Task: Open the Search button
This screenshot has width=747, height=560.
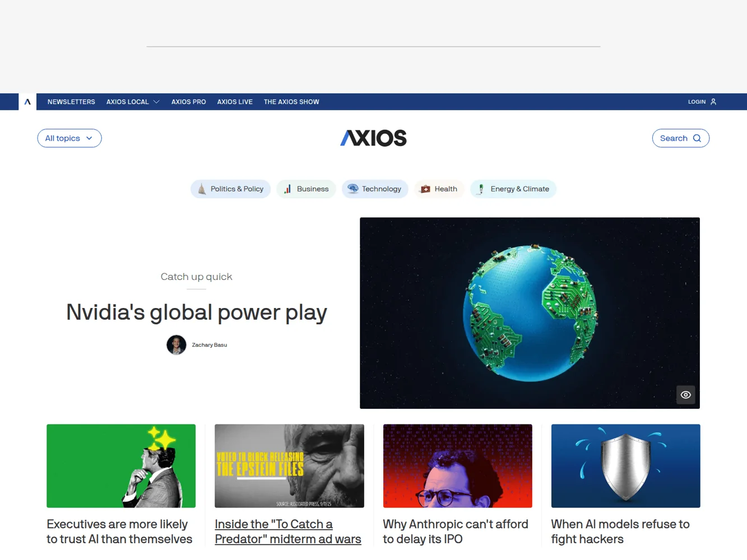Action: pyautogui.click(x=681, y=138)
